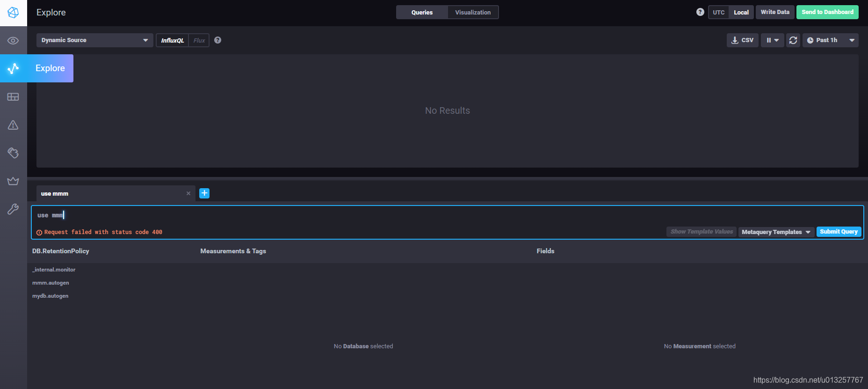Open the auto-refresh pause dropdown

click(x=772, y=40)
